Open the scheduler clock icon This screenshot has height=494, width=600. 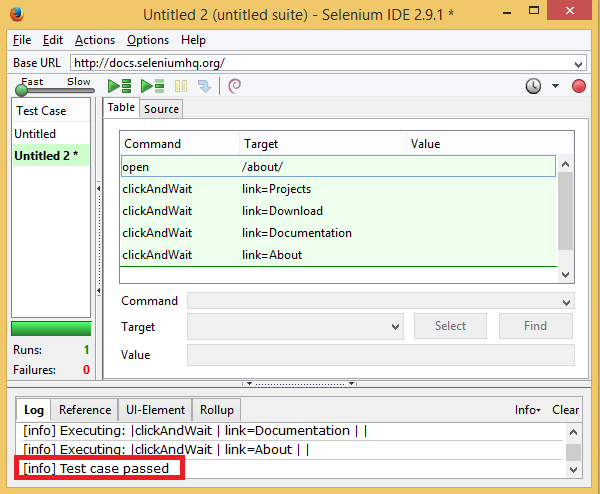pyautogui.click(x=535, y=86)
